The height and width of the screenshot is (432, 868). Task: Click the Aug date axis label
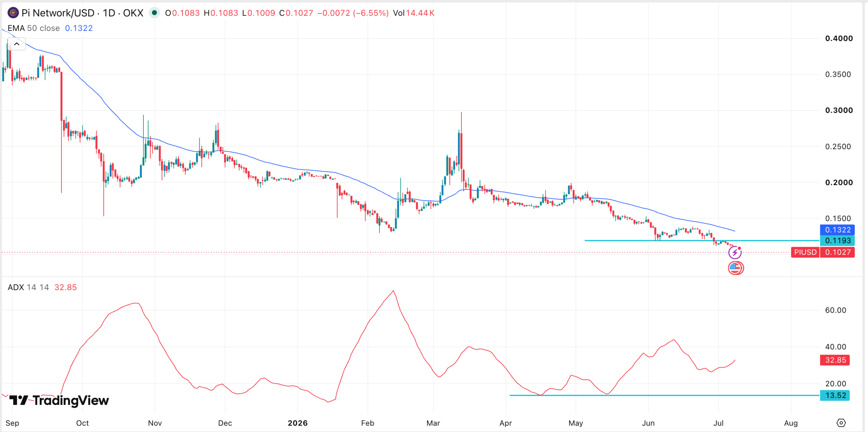coord(791,423)
